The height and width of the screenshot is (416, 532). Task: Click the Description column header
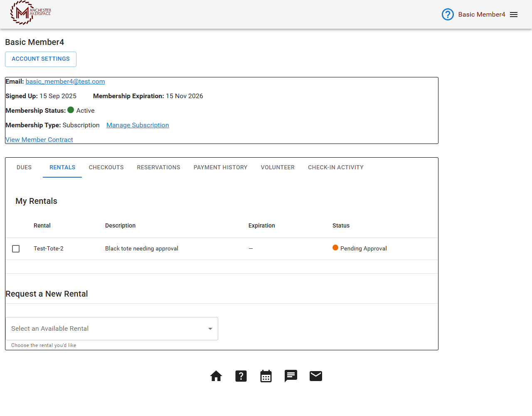coord(121,226)
